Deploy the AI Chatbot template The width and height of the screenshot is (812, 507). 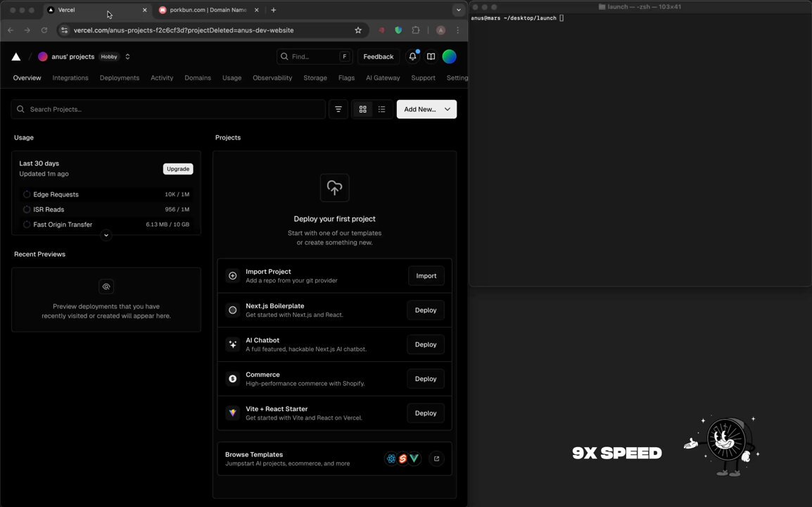(x=426, y=344)
